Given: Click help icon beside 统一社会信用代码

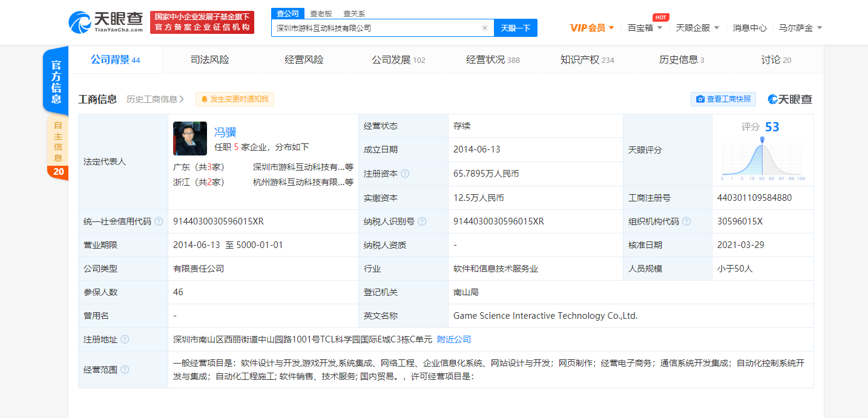Looking at the screenshot, I should coord(159,221).
